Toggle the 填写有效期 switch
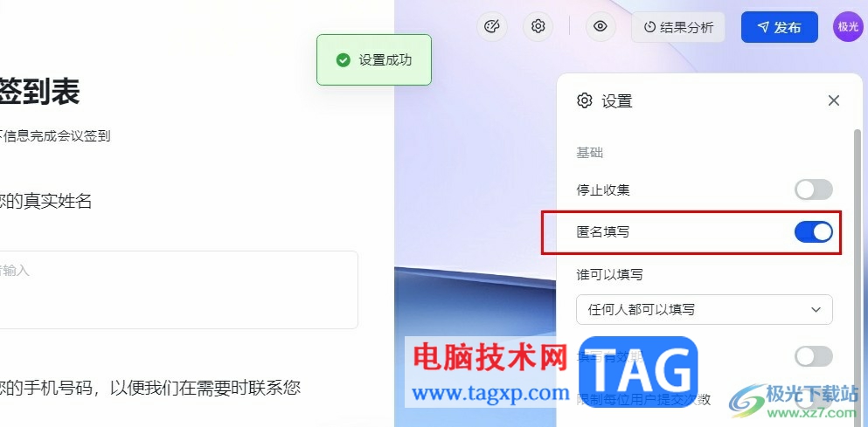Screen dimensions: 868x427 click(x=814, y=356)
